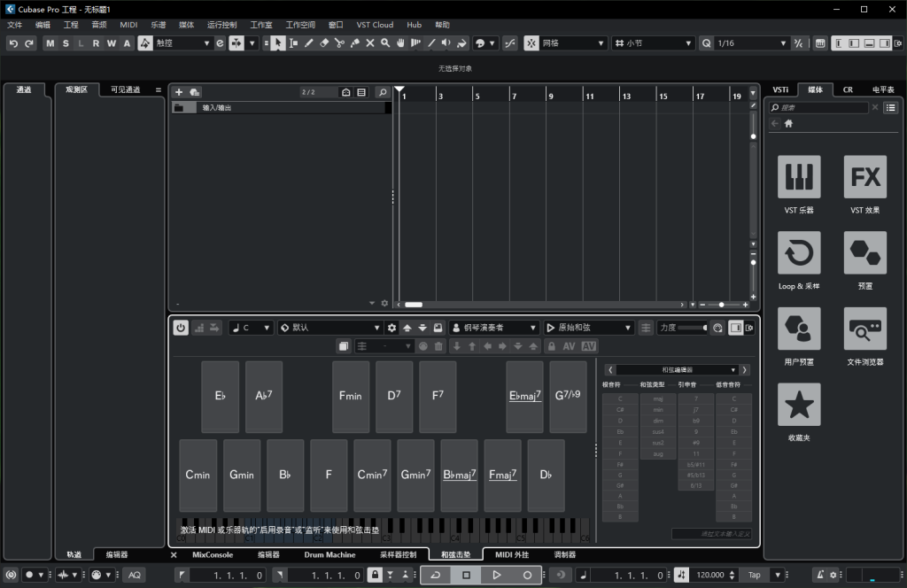907x588 pixels.
Task: Toggle the Write automation W button
Action: coord(112,43)
